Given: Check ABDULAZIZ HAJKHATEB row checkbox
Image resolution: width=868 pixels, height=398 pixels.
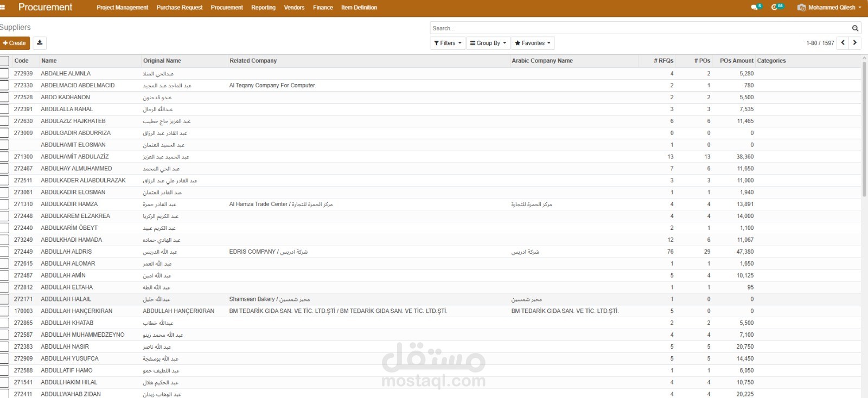Looking at the screenshot, I should [4, 121].
